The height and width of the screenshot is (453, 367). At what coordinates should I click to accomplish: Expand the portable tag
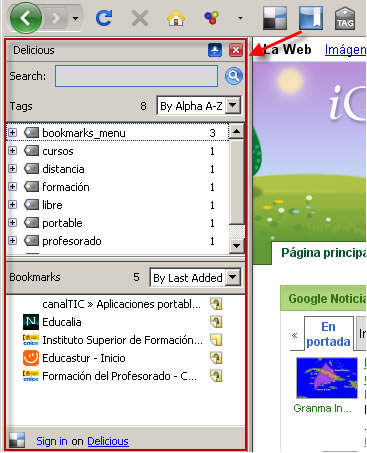point(12,223)
